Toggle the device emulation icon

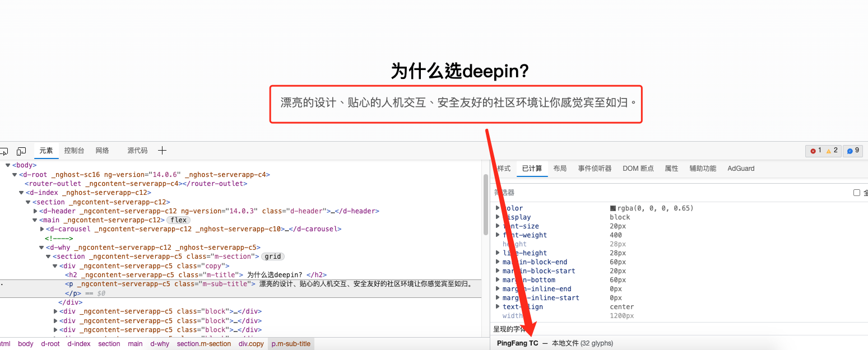21,151
